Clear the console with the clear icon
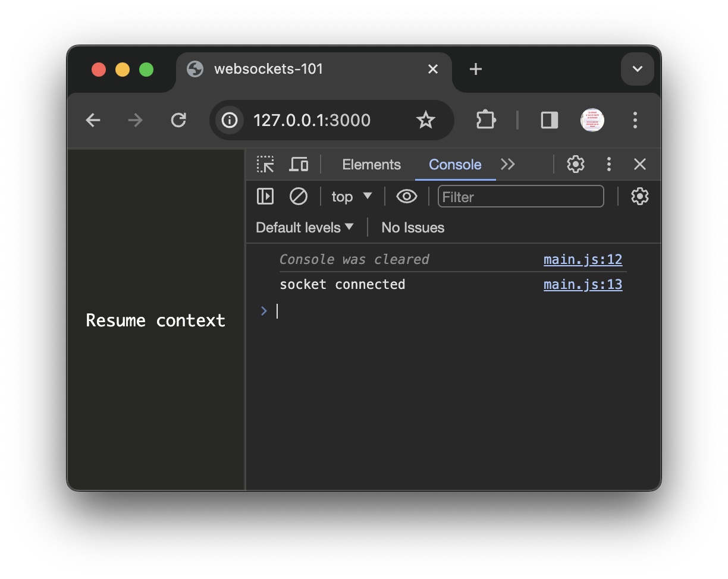This screenshot has height=579, width=728. [x=298, y=196]
